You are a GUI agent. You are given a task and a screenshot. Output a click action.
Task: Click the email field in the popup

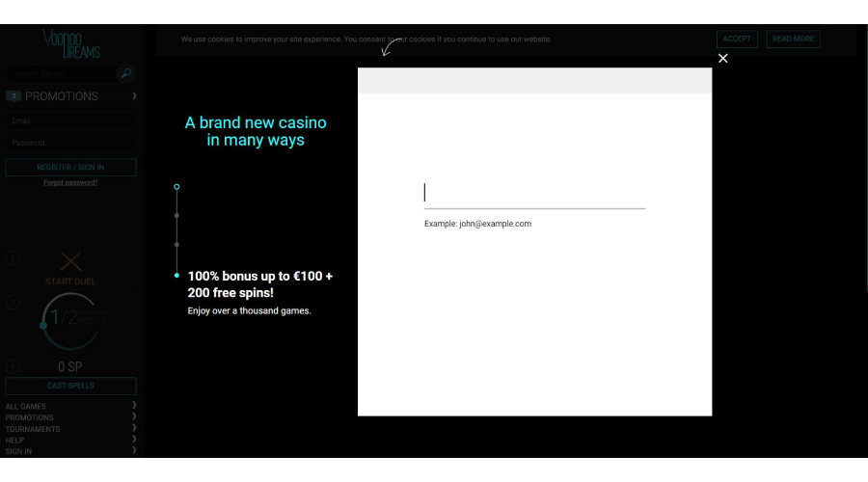pyautogui.click(x=534, y=194)
